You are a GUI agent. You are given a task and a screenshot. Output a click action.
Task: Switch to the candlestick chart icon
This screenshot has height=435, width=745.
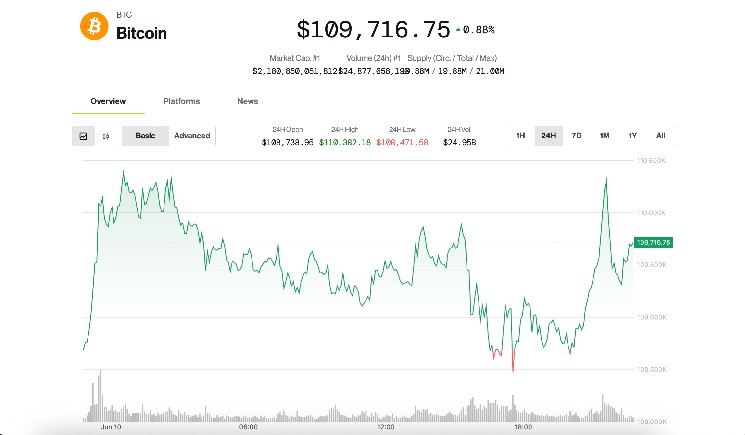pos(106,136)
